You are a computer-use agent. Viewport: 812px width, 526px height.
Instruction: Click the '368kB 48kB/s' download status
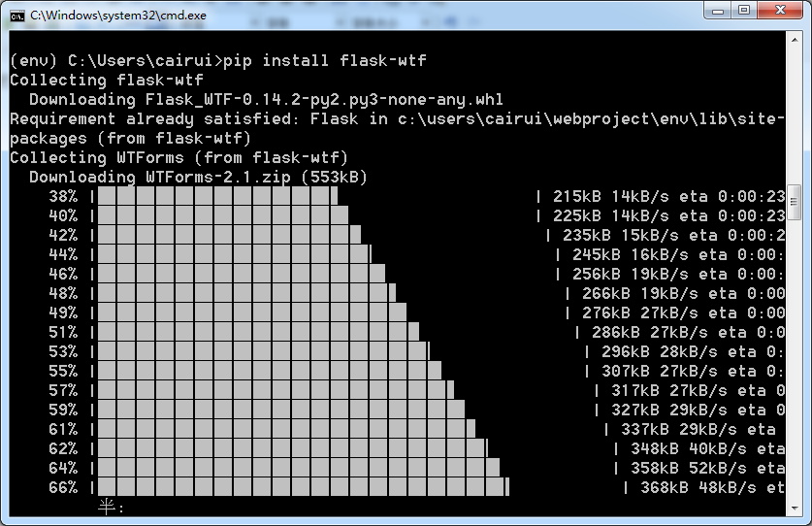point(698,487)
